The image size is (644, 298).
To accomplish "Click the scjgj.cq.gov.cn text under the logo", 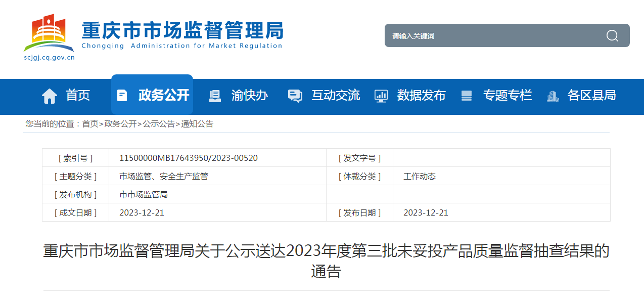I will pyautogui.click(x=49, y=57).
